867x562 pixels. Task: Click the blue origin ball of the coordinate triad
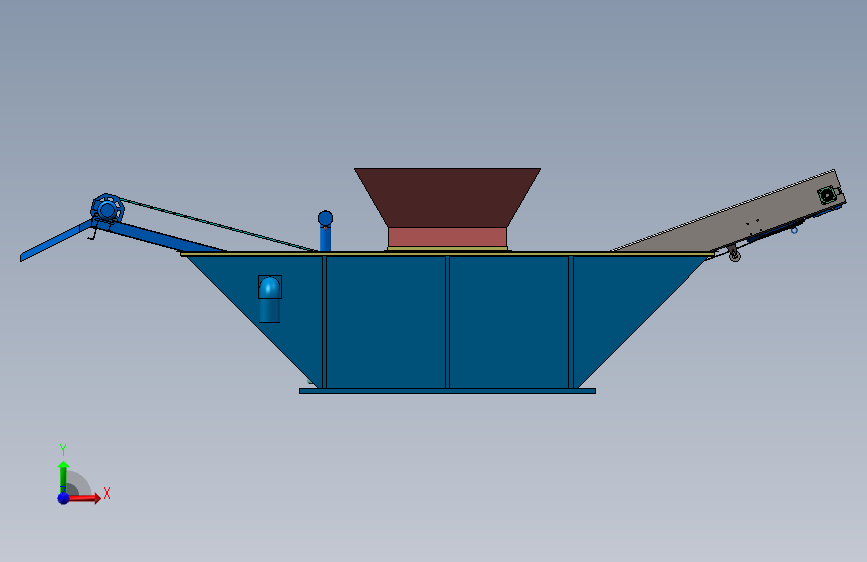click(x=64, y=498)
